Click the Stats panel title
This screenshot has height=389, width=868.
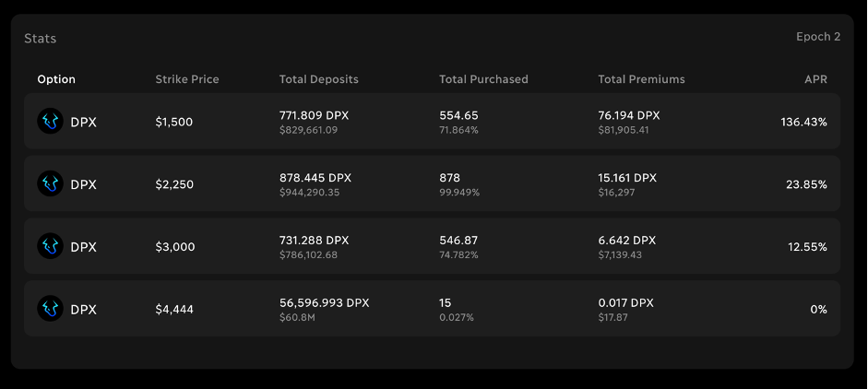tap(41, 39)
